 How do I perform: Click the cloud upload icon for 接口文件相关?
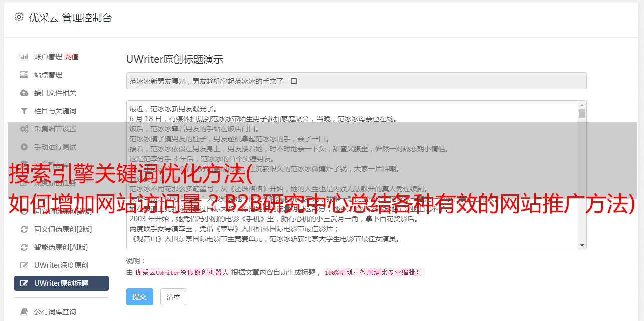coord(24,93)
